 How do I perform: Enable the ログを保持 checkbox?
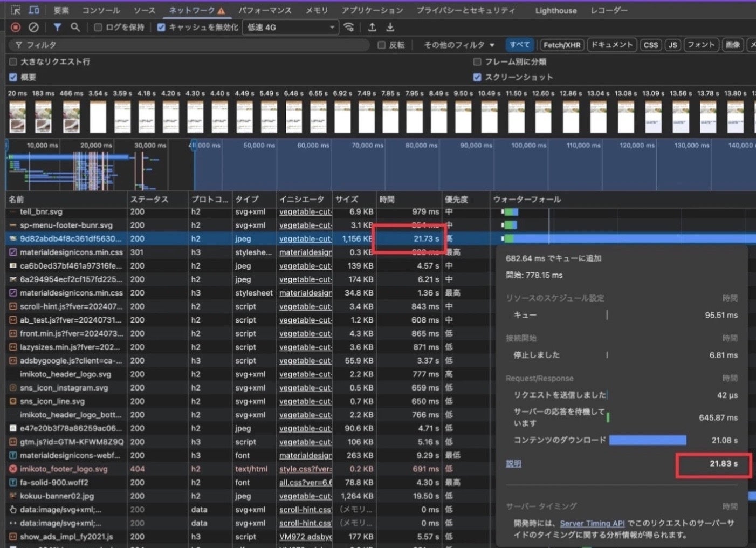[98, 28]
